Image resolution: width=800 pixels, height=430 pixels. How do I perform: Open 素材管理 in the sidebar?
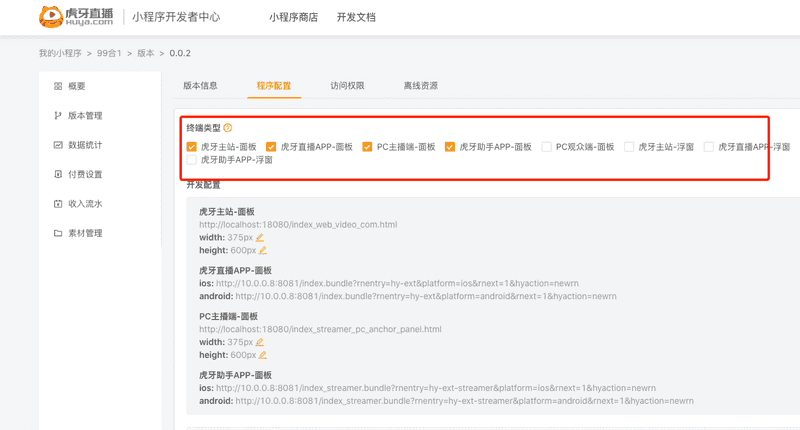pos(85,233)
